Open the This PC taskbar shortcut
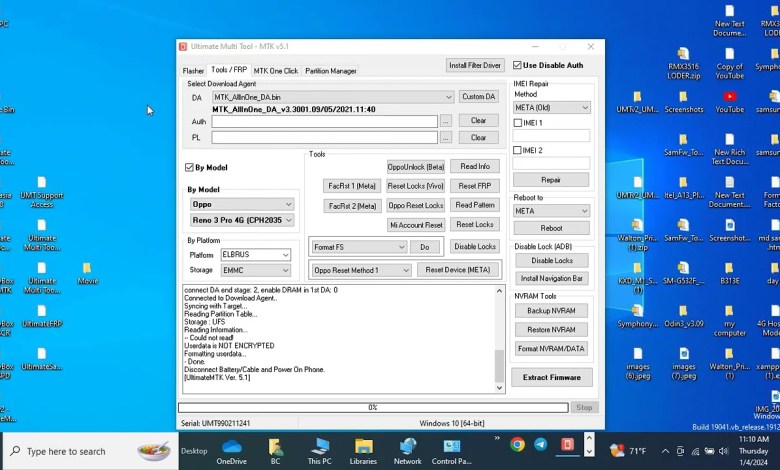Viewport: 780px width, 470px height. click(319, 451)
